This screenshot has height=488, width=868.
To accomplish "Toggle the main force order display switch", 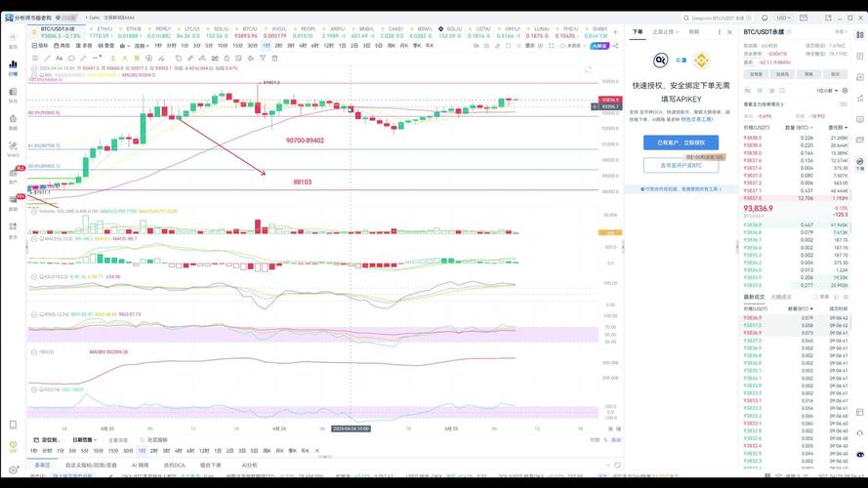I will tap(843, 104).
